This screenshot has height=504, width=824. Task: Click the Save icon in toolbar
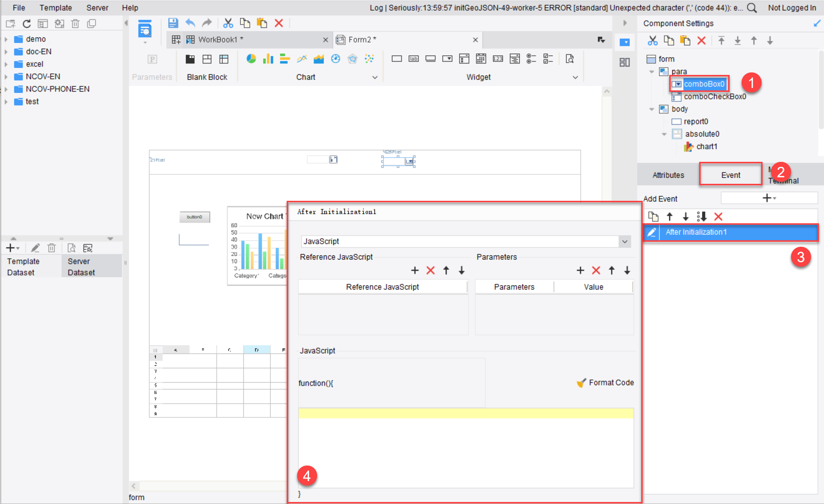[173, 23]
